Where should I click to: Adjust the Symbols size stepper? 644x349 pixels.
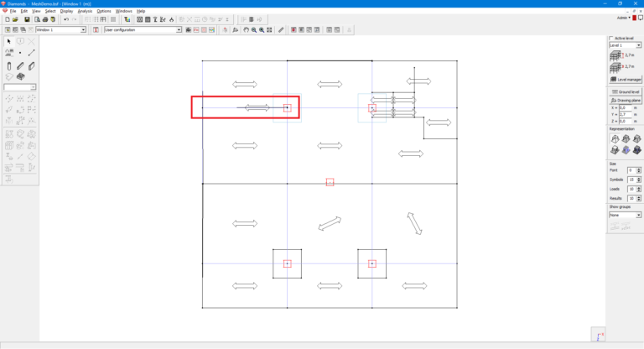click(x=639, y=180)
